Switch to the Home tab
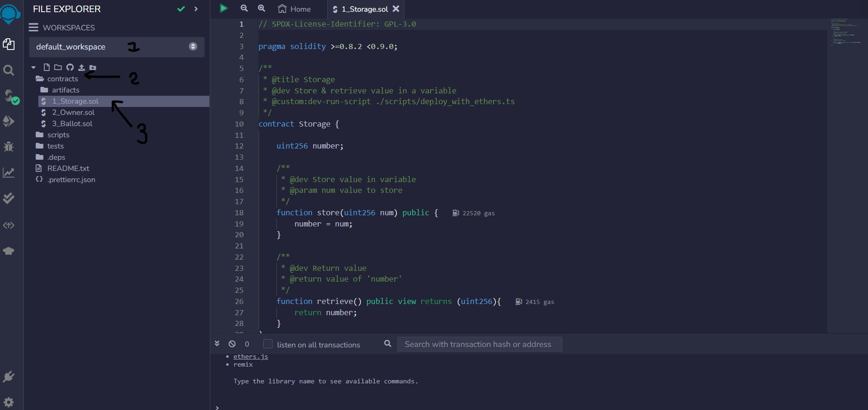Screen dimensions: 868x410 tap(294, 9)
